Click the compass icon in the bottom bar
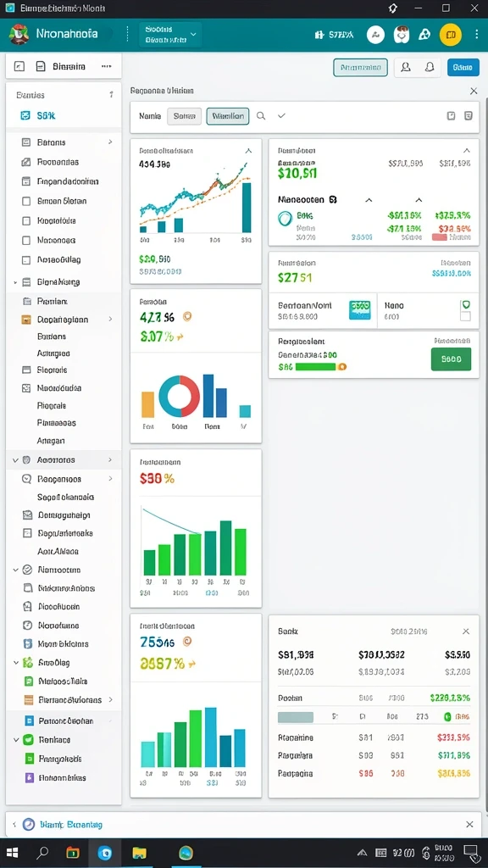The width and height of the screenshot is (488, 868). coord(29,824)
